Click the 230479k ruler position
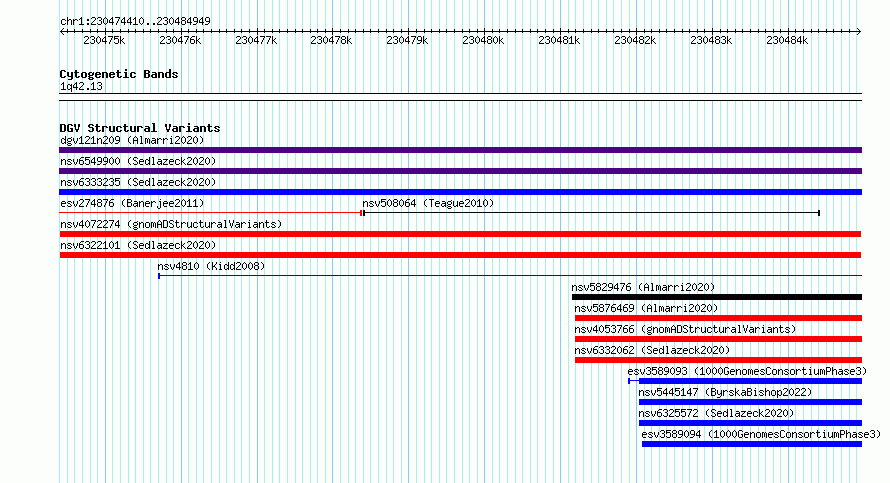890x483 pixels. pos(407,40)
